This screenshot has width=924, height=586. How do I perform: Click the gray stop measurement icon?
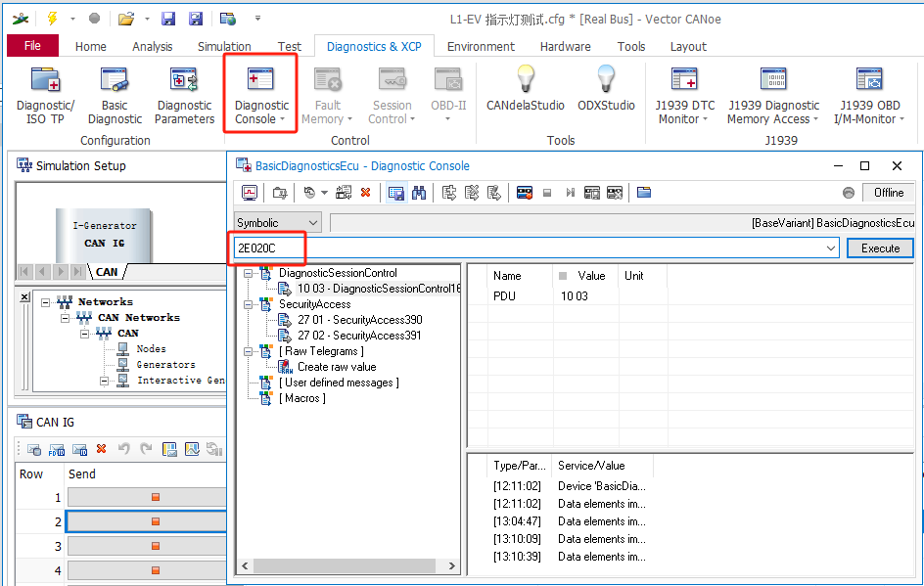tap(94, 19)
